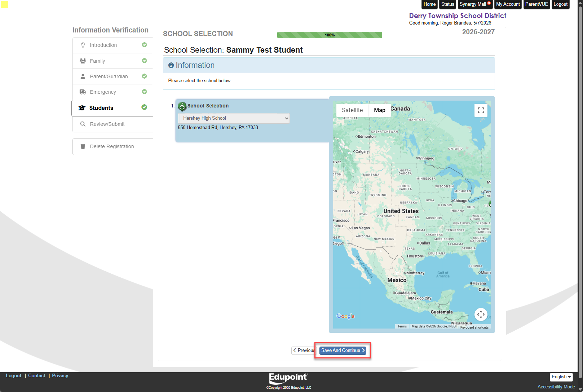Click the green checkmark beside Parent/Guardian
The image size is (583, 392).
[144, 76]
